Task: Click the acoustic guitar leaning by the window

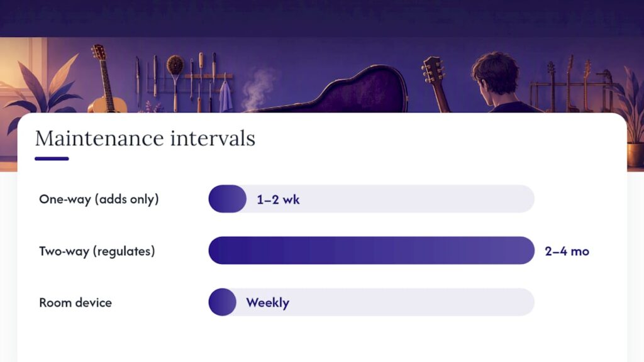Action: tap(105, 80)
